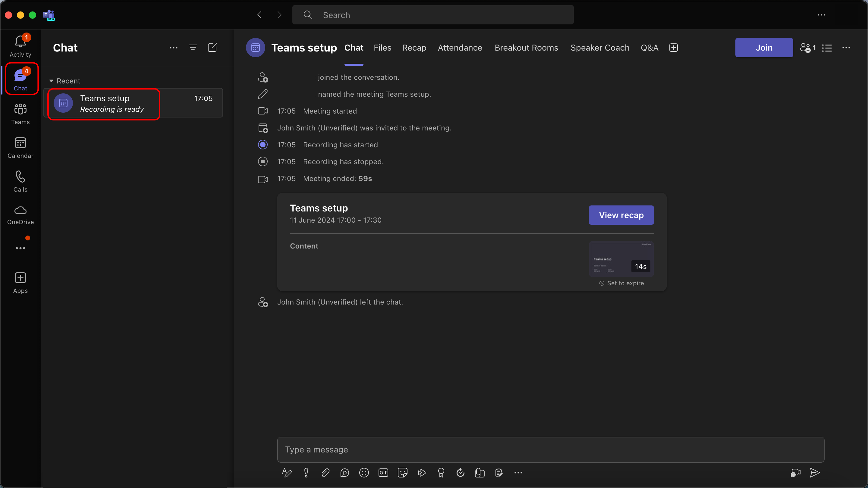
Task: Add a tab to Teams setup chat
Action: (673, 48)
